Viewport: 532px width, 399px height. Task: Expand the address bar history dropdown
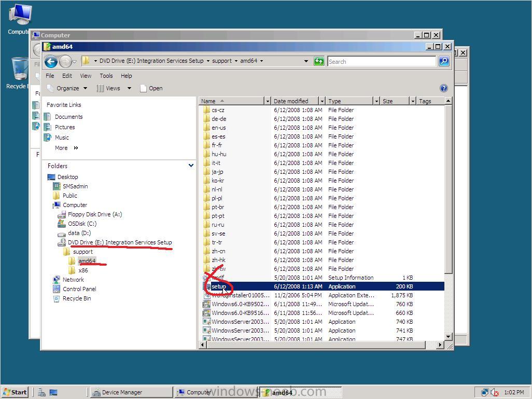306,61
